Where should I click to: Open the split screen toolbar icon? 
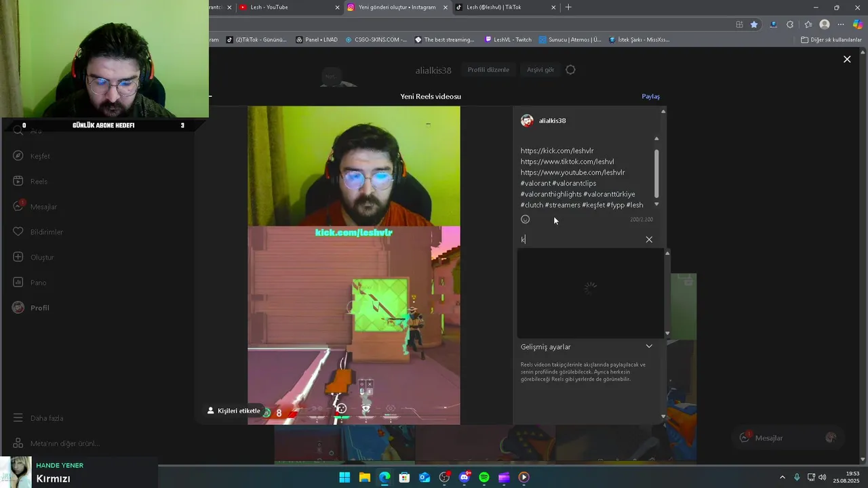click(x=739, y=24)
